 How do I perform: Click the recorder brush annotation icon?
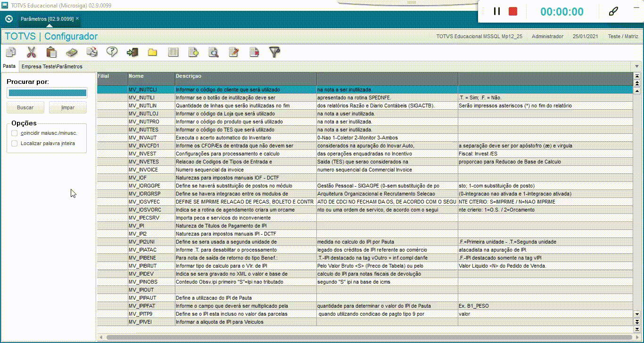(x=613, y=11)
